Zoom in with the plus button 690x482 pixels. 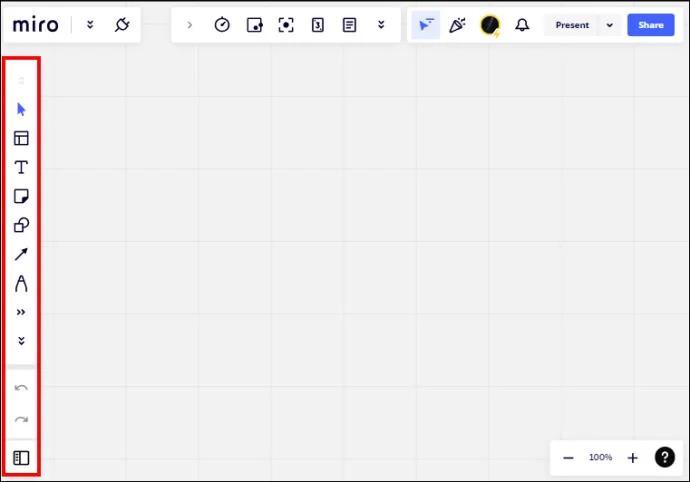pyautogui.click(x=632, y=458)
